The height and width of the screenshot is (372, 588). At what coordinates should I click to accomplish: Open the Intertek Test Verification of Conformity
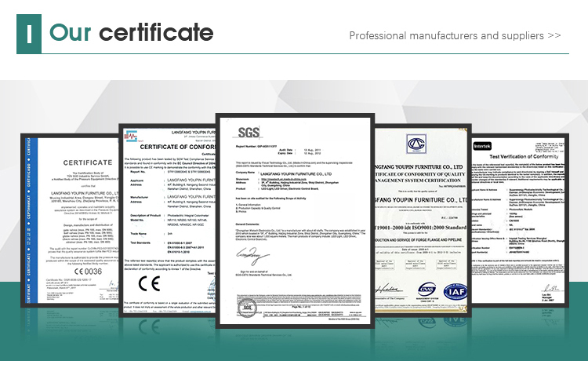(519, 221)
